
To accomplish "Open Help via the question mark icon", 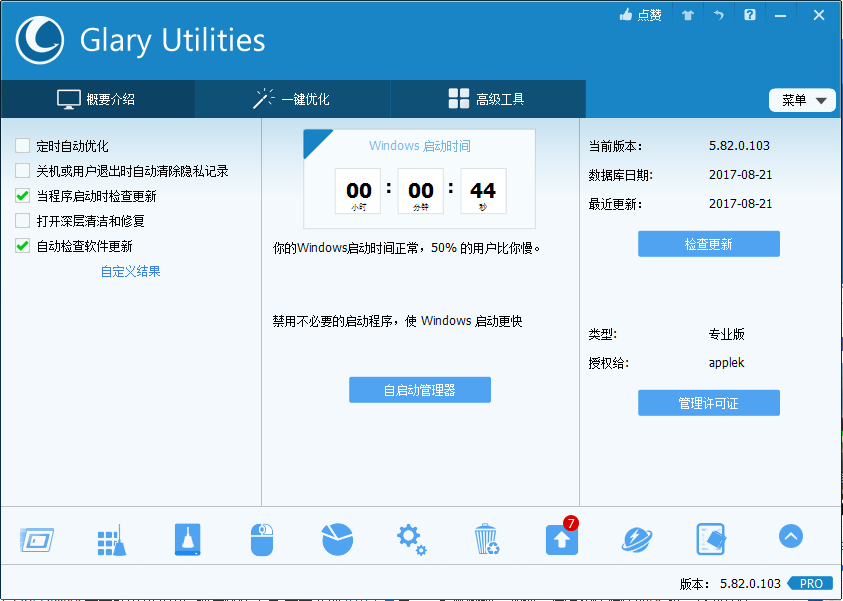I will point(749,15).
